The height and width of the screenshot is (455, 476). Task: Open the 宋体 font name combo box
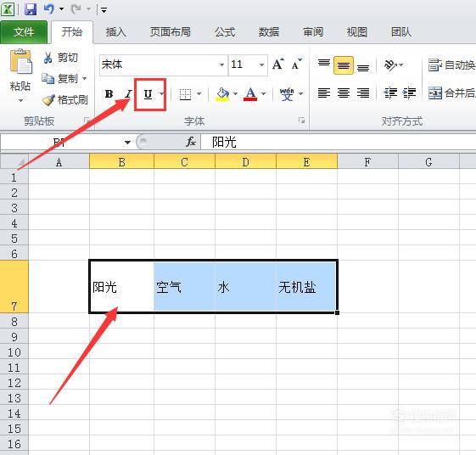tap(163, 65)
